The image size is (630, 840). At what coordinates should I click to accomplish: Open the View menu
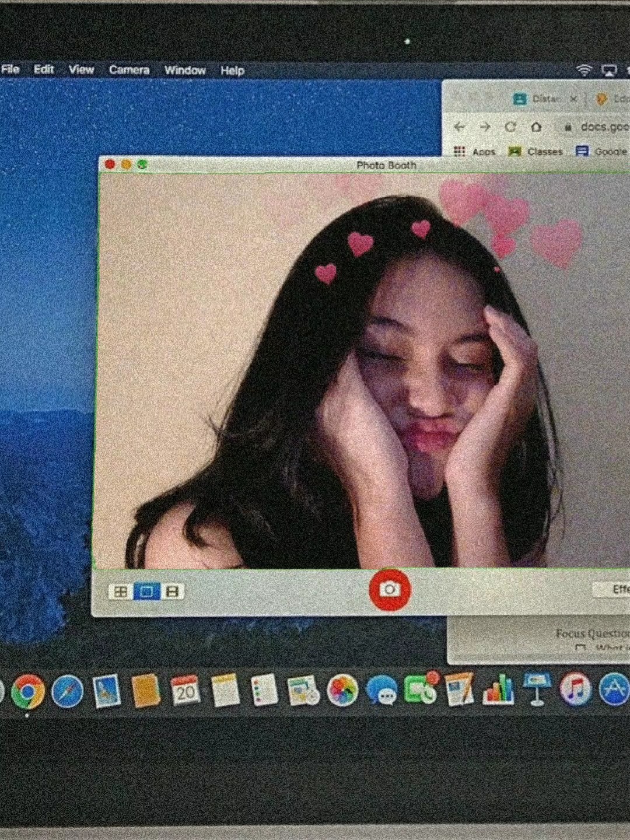point(81,70)
